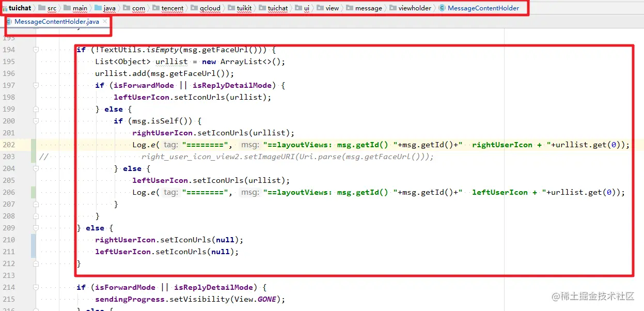Click the green change marker at line 206
644x311 pixels.
[34, 192]
